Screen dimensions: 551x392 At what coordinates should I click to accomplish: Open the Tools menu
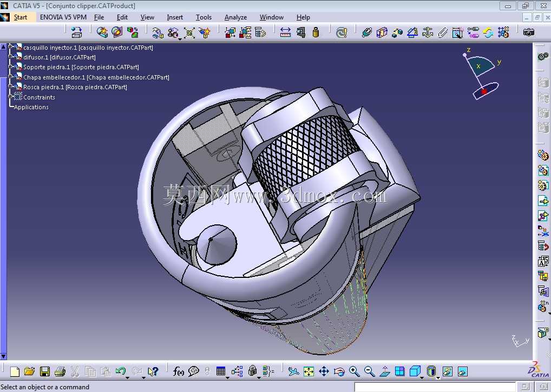click(x=204, y=17)
